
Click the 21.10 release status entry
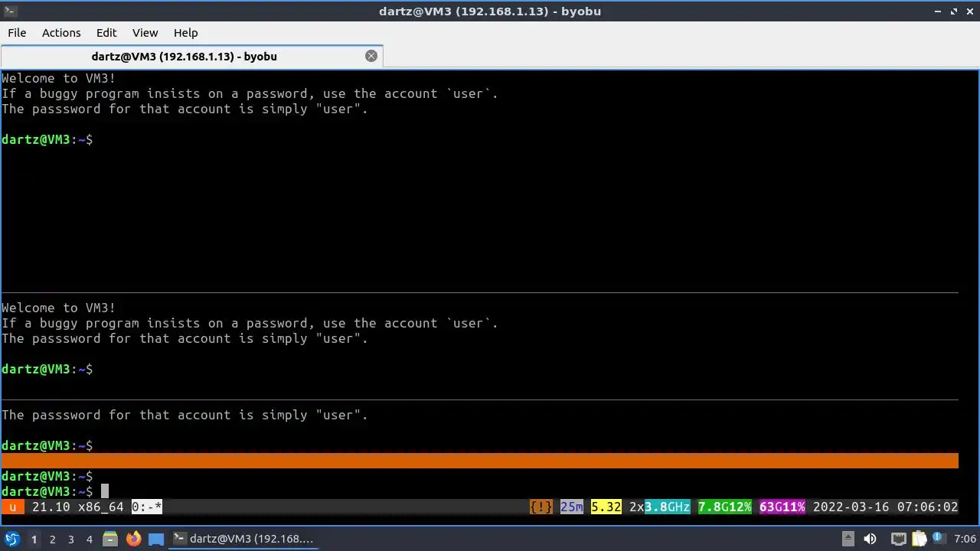pos(51,507)
